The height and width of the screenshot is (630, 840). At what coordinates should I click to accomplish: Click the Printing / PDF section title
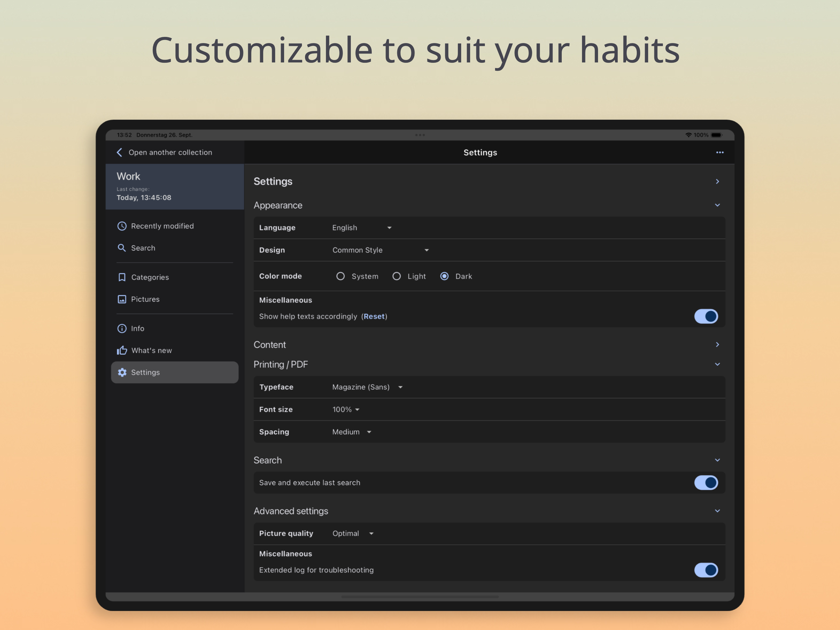(281, 365)
